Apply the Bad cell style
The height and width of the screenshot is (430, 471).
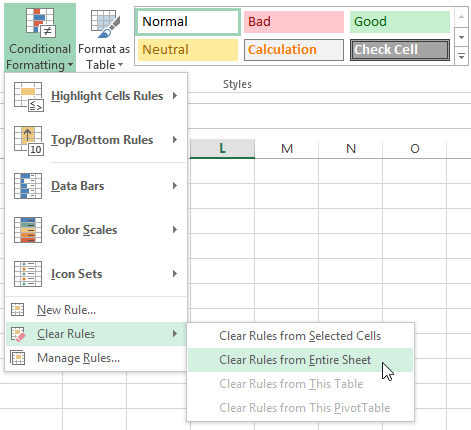(x=294, y=22)
